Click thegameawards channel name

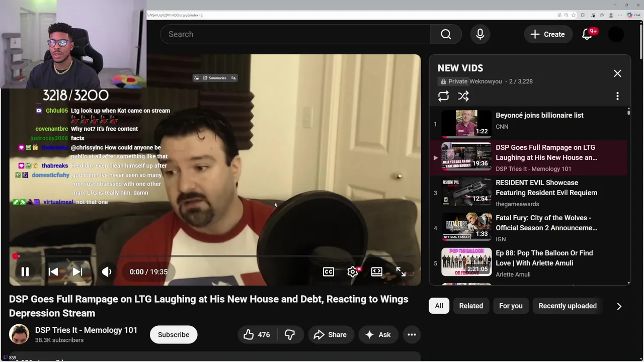[x=517, y=204]
